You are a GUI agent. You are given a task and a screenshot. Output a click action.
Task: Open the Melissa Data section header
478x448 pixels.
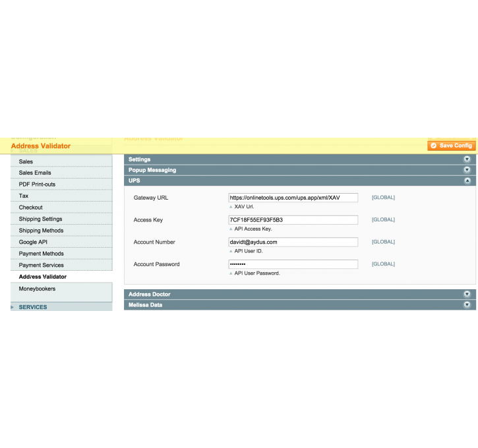click(300, 305)
